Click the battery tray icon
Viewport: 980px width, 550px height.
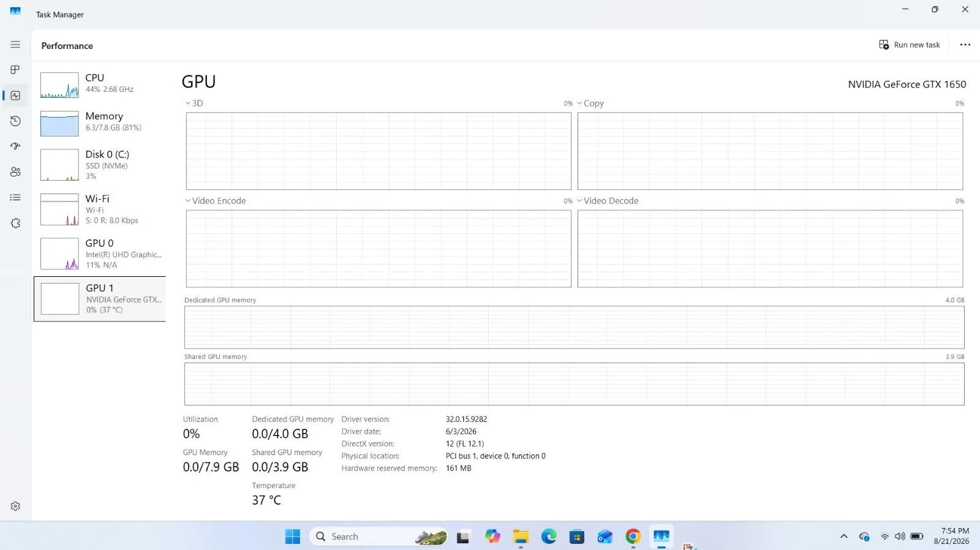click(x=917, y=537)
